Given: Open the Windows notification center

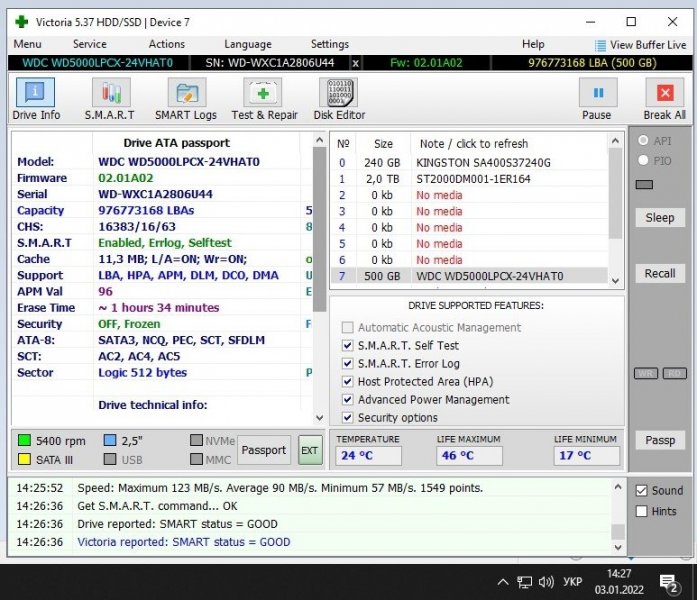Looking at the screenshot, I should [669, 582].
